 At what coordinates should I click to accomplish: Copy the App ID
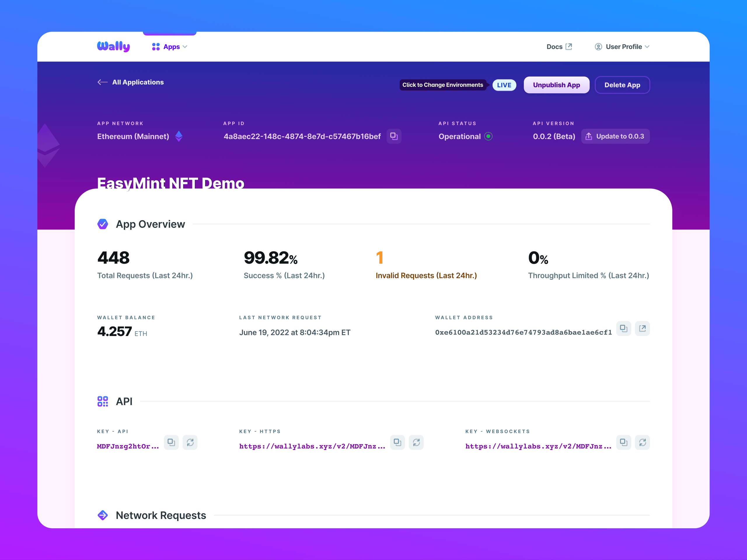(x=394, y=136)
